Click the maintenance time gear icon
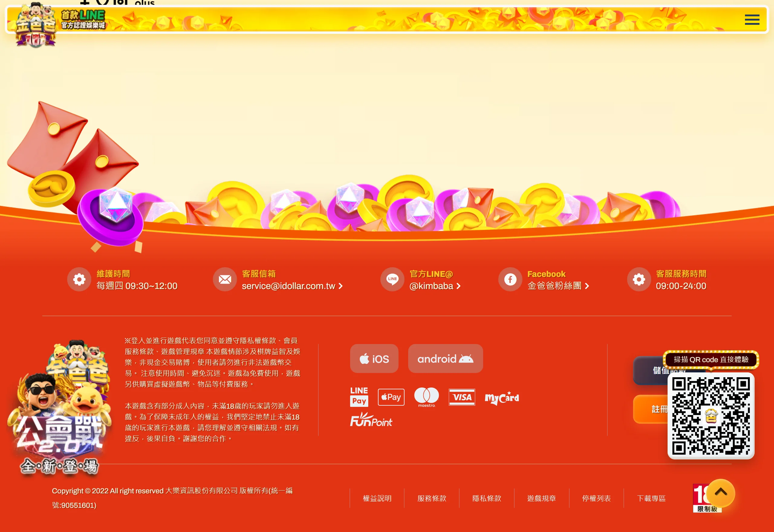The width and height of the screenshot is (774, 532). (x=79, y=279)
